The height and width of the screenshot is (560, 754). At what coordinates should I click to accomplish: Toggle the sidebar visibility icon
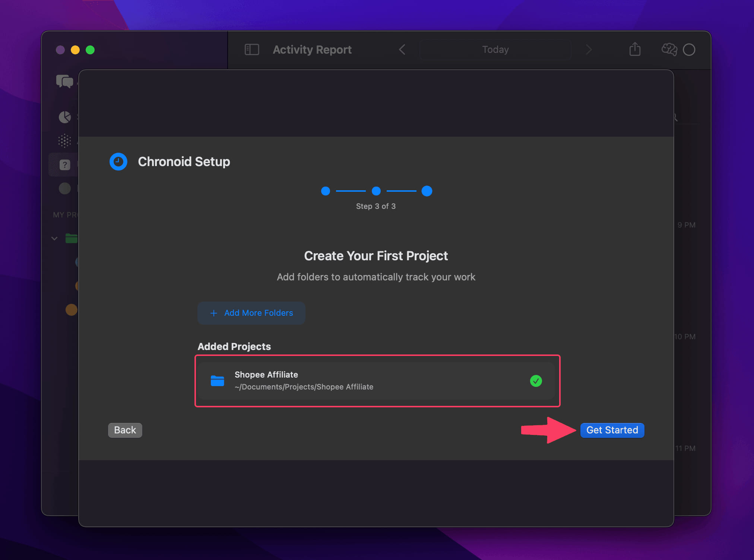(x=252, y=49)
